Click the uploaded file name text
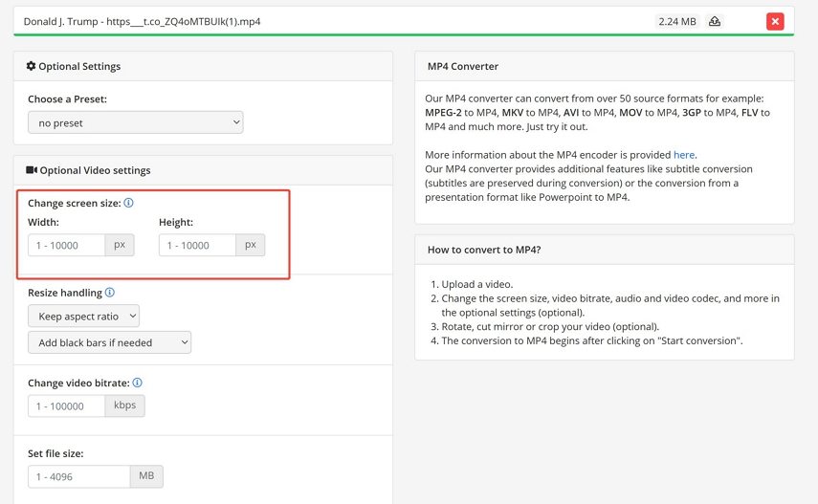 click(142, 21)
